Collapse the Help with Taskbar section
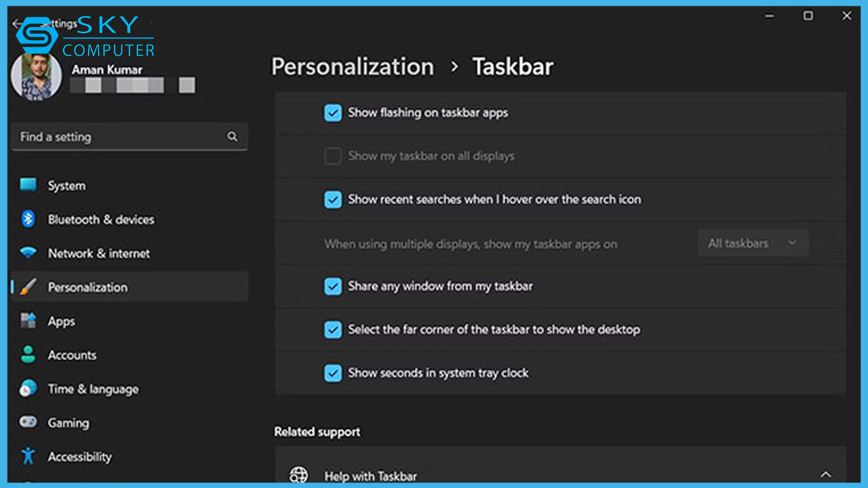This screenshot has width=868, height=488. (x=825, y=474)
